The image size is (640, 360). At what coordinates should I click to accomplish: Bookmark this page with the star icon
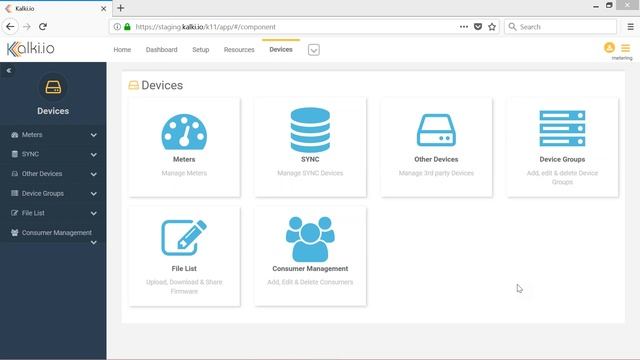point(492,27)
